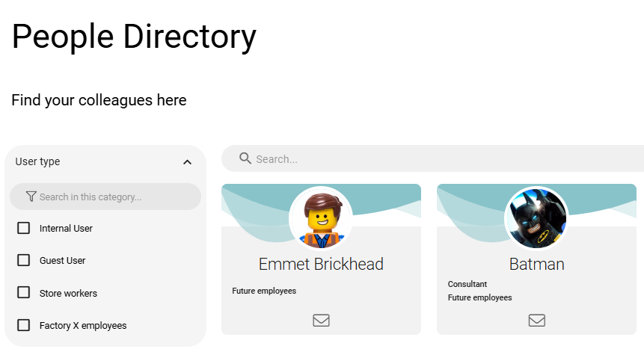Click the 'Factory X employees' filter label

pyautogui.click(x=83, y=326)
